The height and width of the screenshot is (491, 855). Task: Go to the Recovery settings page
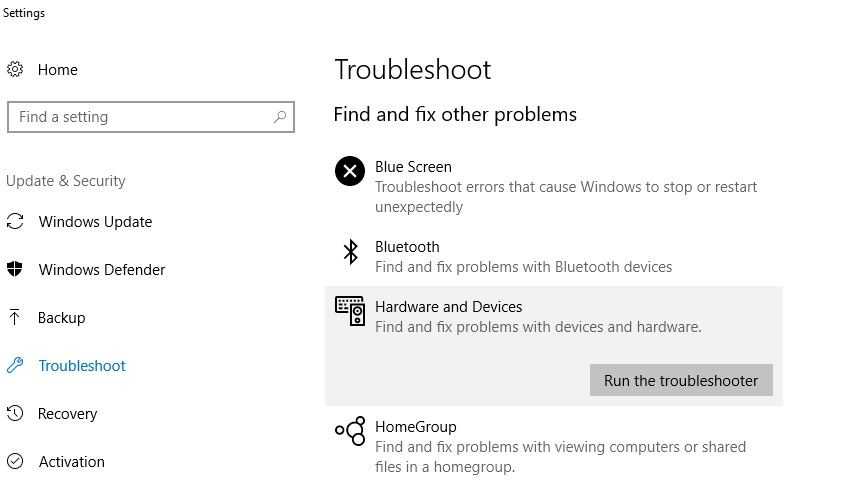(67, 413)
